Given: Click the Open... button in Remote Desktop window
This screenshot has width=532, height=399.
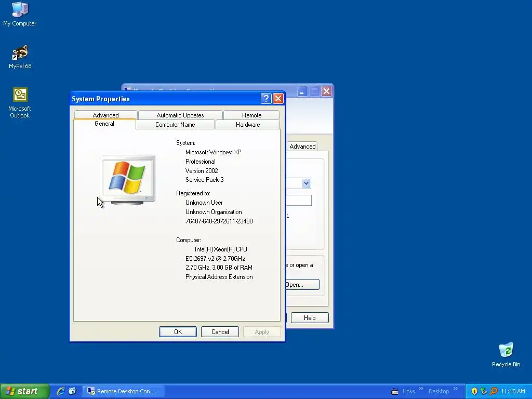Looking at the screenshot, I should point(302,284).
